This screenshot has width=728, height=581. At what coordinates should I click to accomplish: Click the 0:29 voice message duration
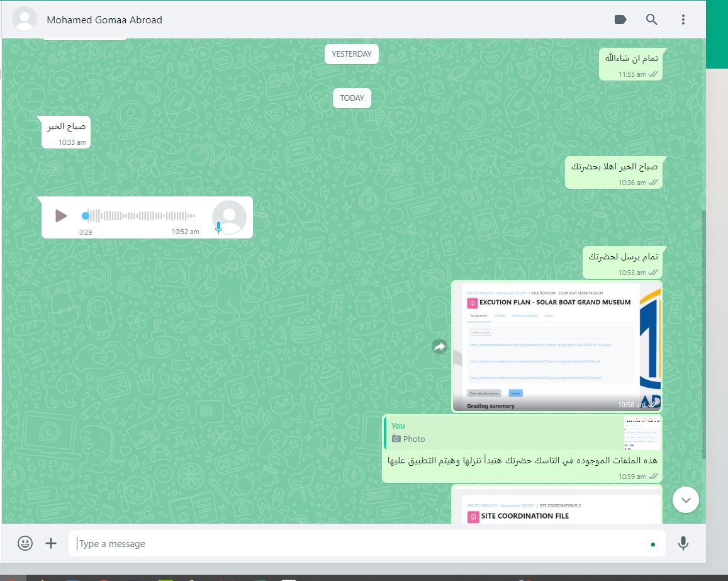[86, 232]
